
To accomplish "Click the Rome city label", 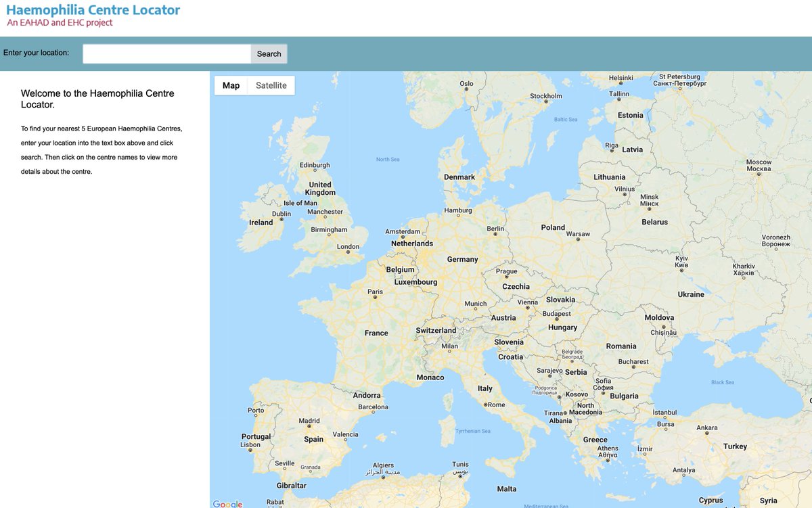I will tap(497, 405).
